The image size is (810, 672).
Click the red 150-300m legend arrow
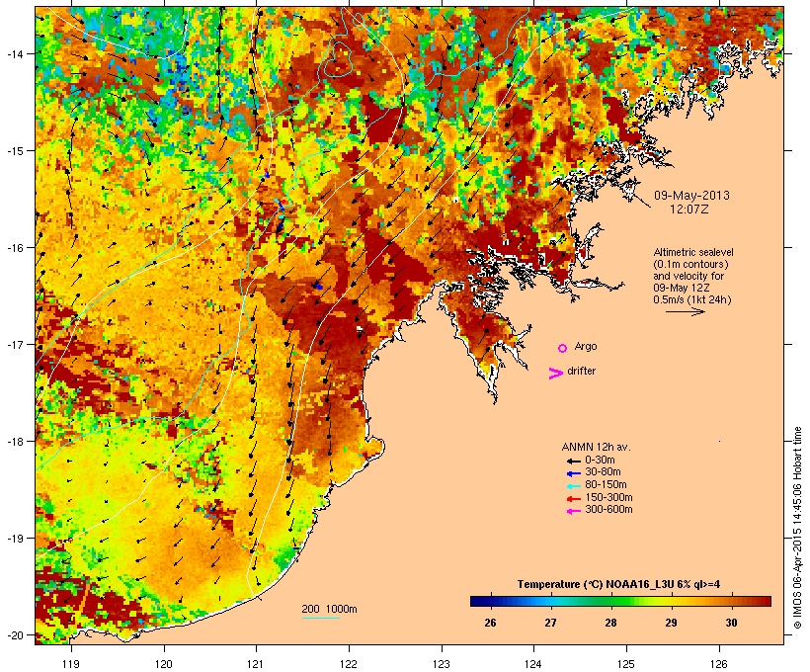[573, 499]
